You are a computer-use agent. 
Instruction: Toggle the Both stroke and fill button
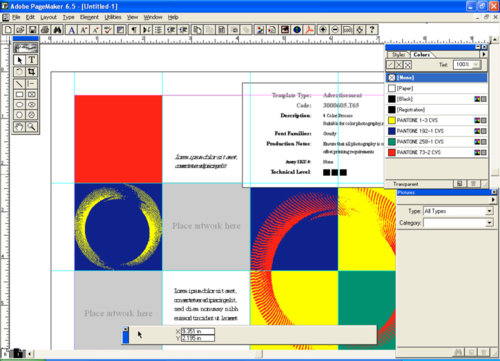[408, 65]
